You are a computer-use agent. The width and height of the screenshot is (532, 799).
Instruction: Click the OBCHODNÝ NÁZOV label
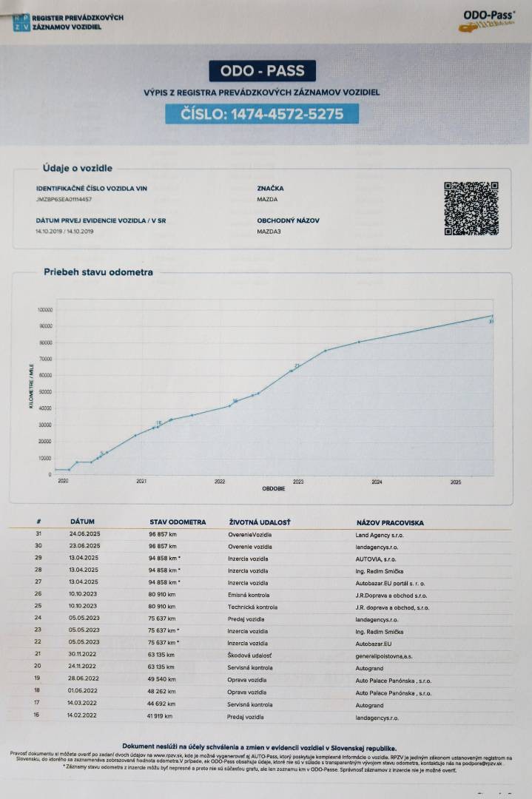point(288,220)
